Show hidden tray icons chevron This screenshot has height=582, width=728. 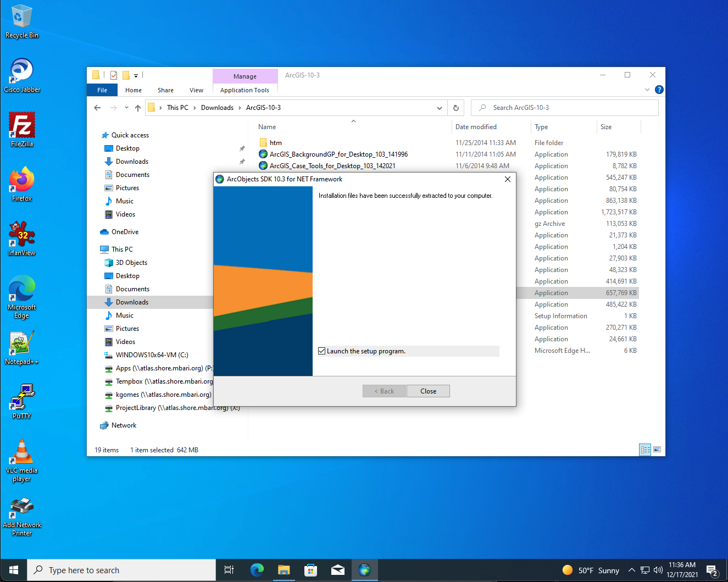(x=631, y=570)
